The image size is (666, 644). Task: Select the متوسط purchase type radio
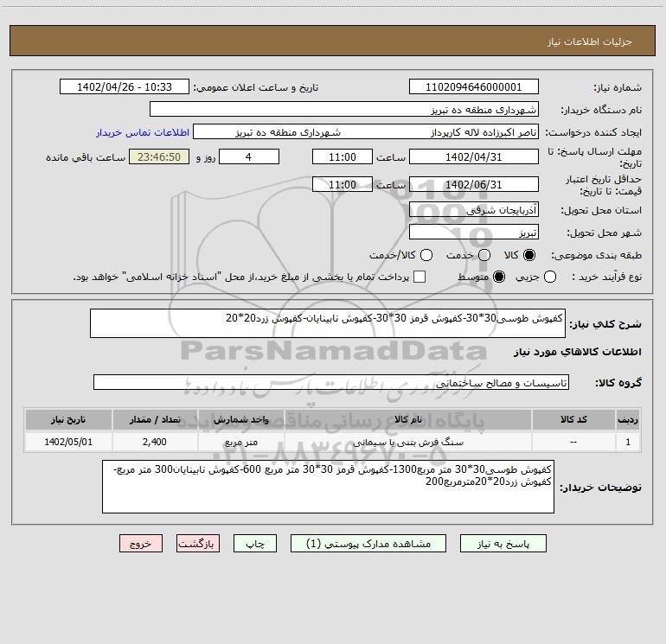point(499,277)
